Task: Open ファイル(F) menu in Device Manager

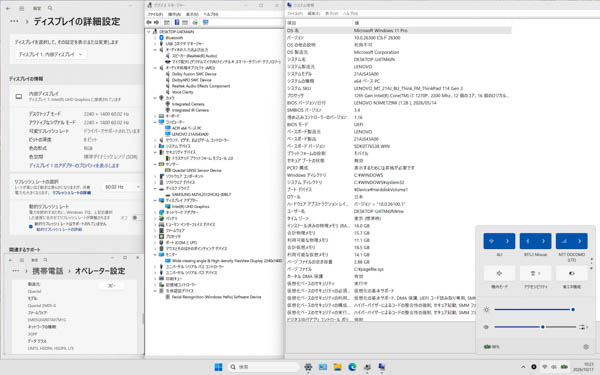Action: tap(155, 14)
